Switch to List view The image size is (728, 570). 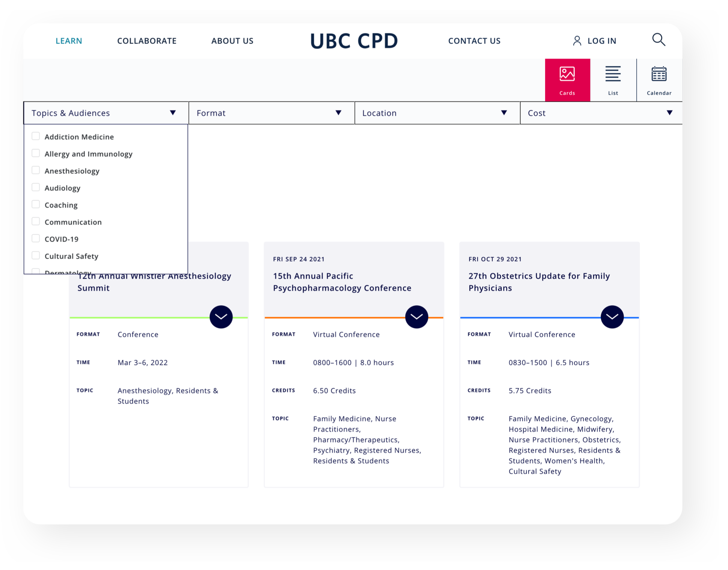point(613,80)
